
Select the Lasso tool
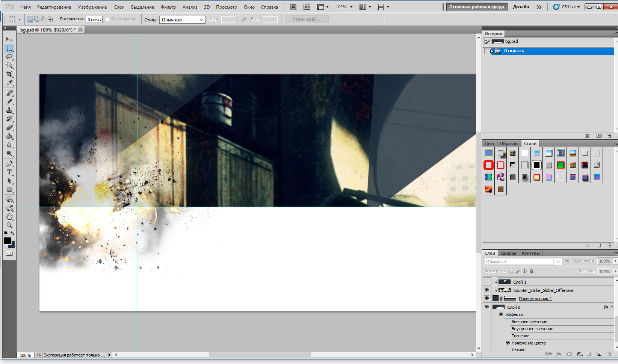click(9, 57)
